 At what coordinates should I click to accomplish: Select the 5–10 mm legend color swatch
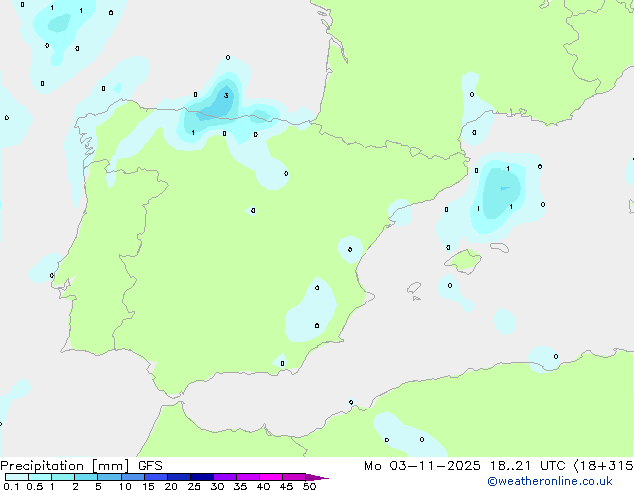109,477
